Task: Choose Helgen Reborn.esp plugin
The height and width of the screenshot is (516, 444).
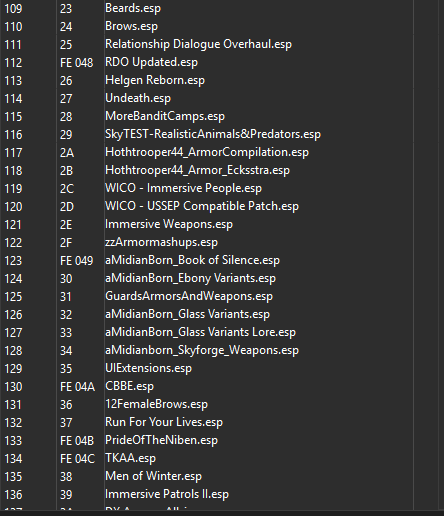Action: coord(155,80)
